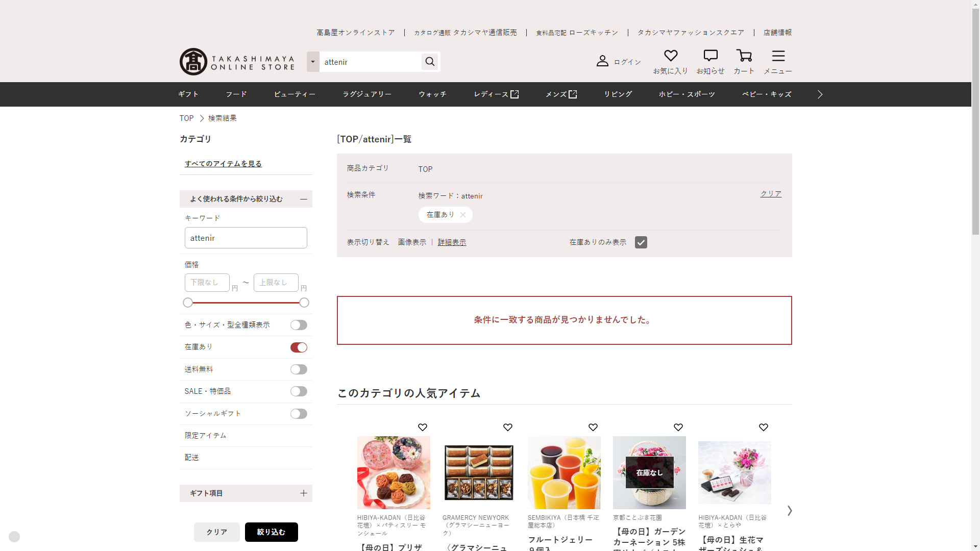Enable the 送料無料 toggle

click(x=299, y=369)
